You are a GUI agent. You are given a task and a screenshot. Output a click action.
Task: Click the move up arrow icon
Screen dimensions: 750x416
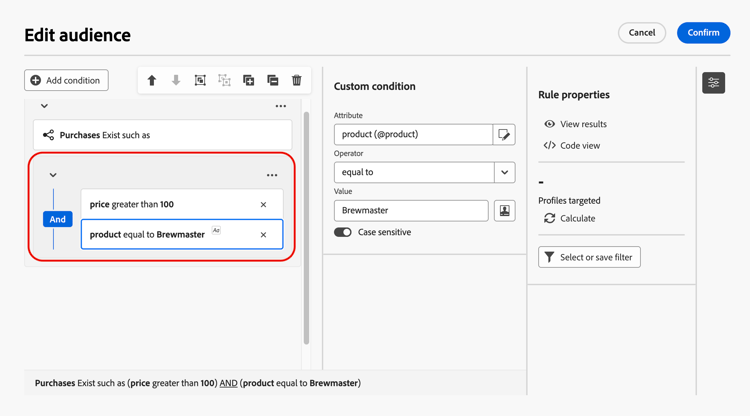click(x=152, y=80)
